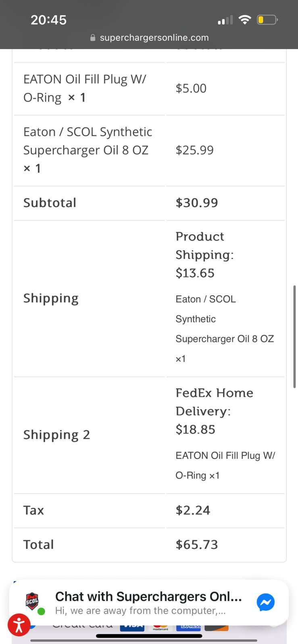The width and height of the screenshot is (298, 644).
Task: Tap the lock icon beside the URL
Action: tap(93, 38)
